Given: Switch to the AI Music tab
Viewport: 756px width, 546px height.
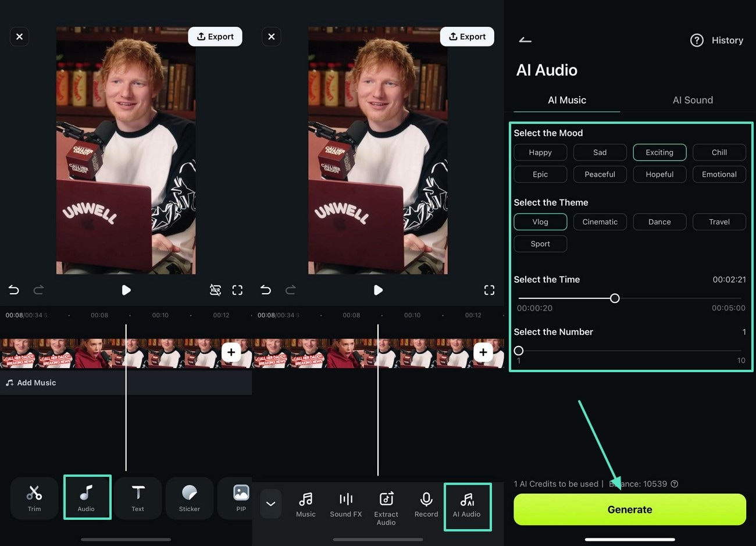Looking at the screenshot, I should point(567,100).
